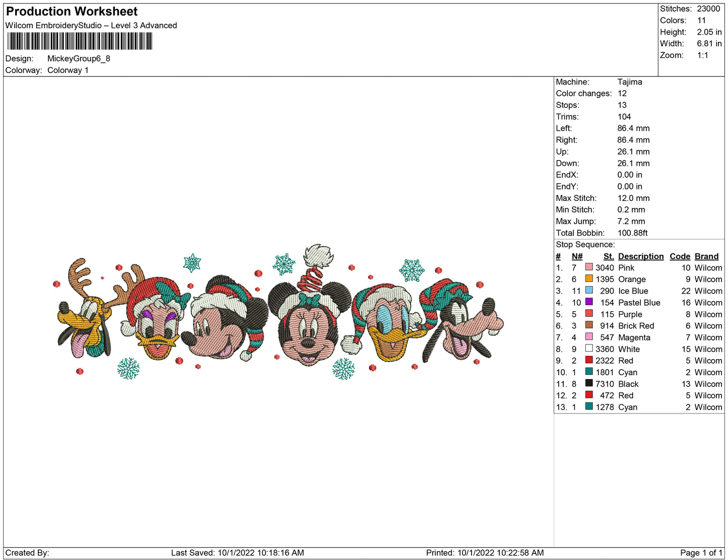
Task: Click the embroidered characters design preview
Action: [x=279, y=312]
